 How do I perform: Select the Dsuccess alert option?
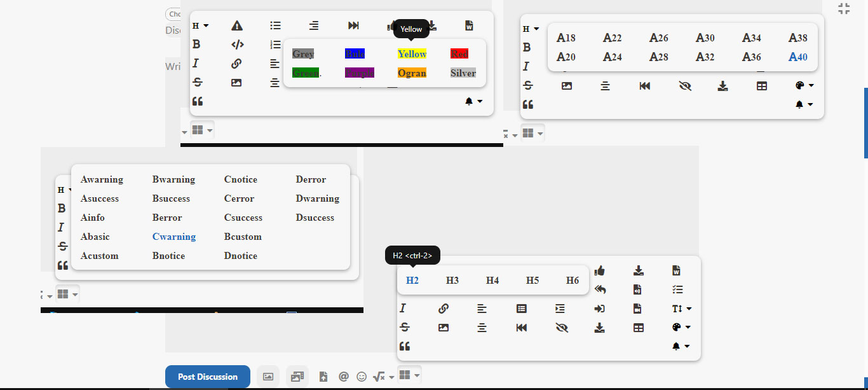315,218
